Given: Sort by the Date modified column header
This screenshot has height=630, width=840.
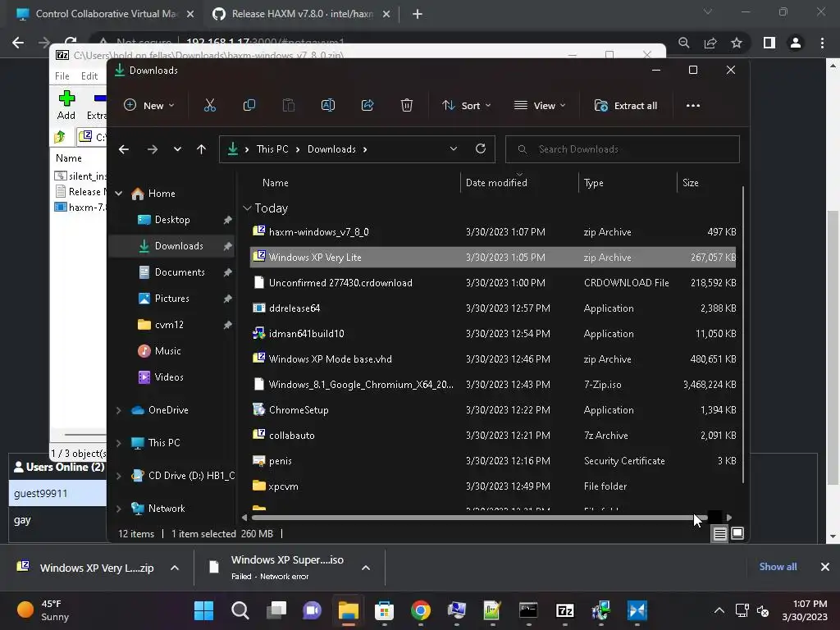Looking at the screenshot, I should point(496,183).
